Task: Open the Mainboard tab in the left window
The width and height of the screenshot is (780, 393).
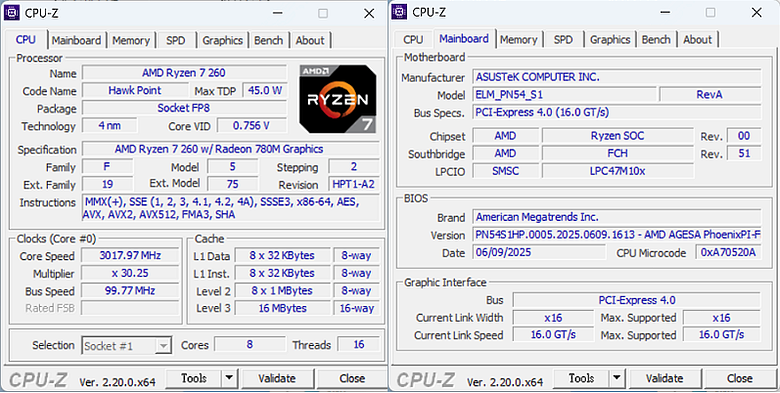Action: coord(76,40)
